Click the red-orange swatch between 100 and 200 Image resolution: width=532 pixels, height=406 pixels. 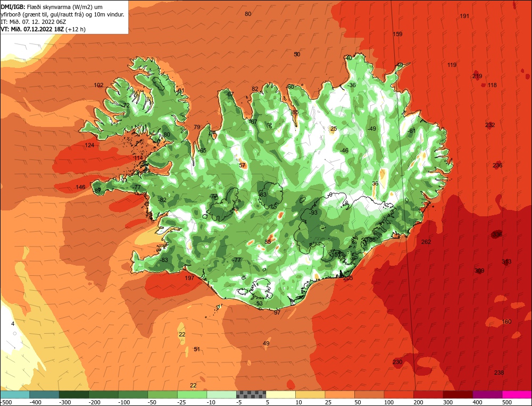[x=398, y=394]
